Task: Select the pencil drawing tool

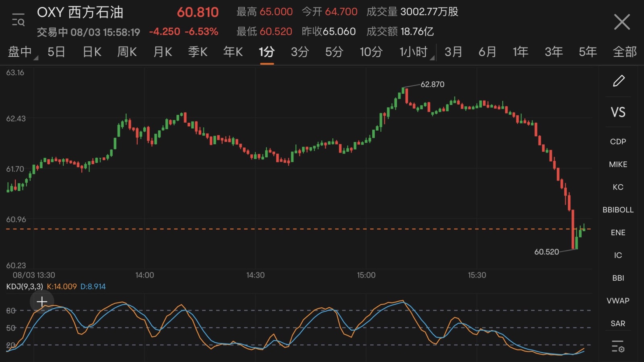Action: pos(619,81)
